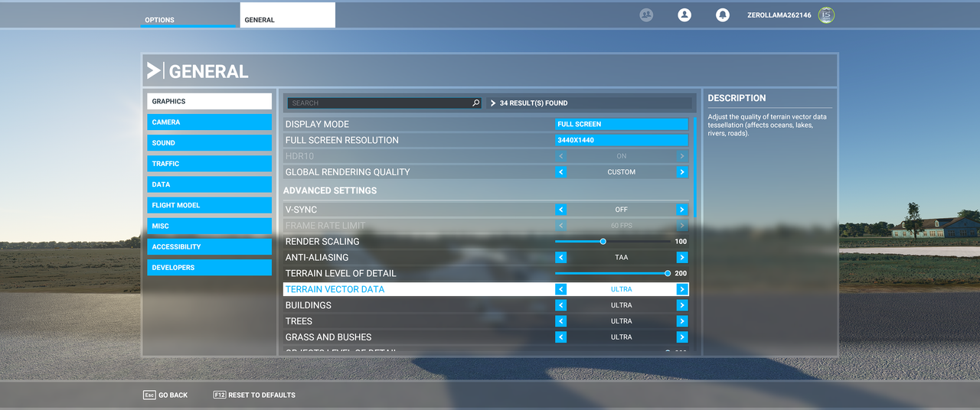Click the BUILDINGS label
The image size is (980, 410).
[x=309, y=305]
